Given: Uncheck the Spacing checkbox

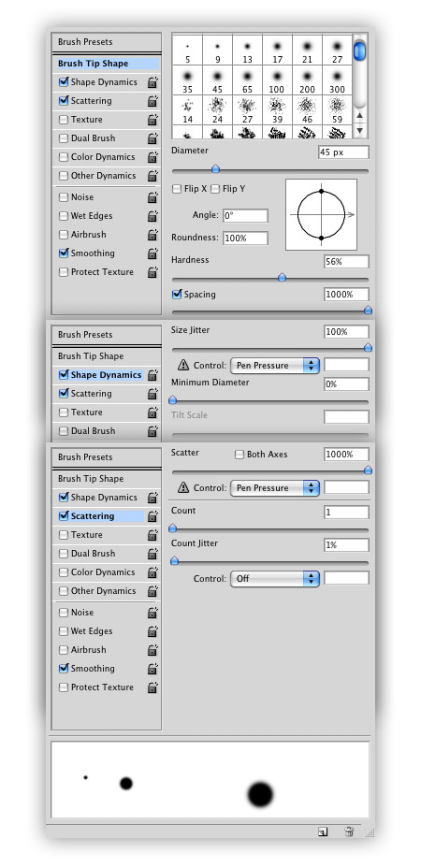Looking at the screenshot, I should tap(177, 294).
